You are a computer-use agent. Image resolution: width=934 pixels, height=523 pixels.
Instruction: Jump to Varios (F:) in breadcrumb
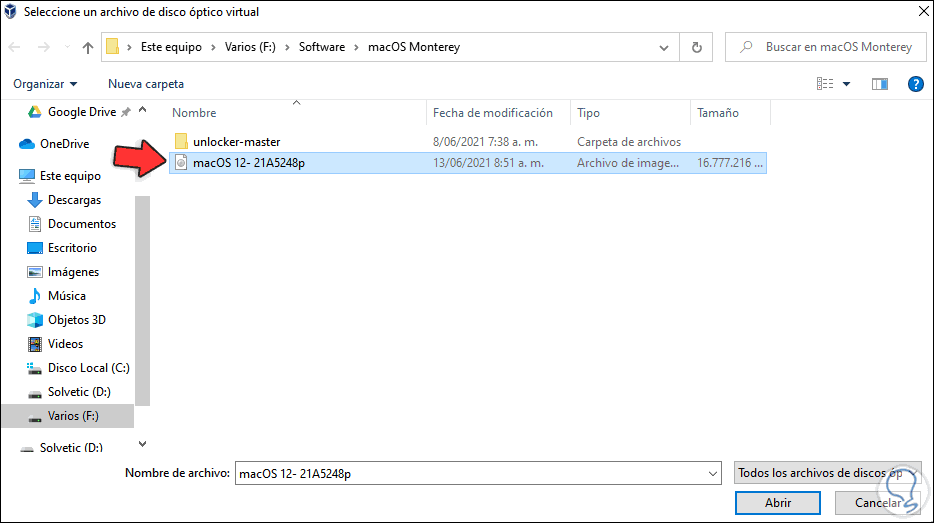250,47
